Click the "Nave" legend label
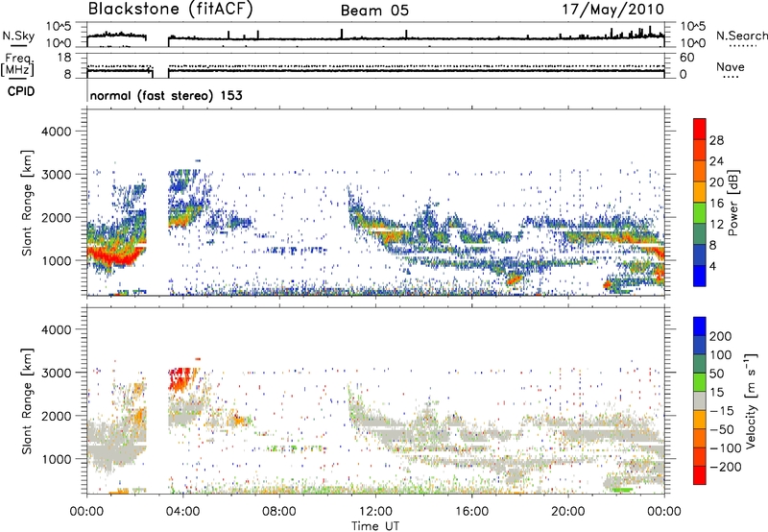The image size is (768, 532). pos(731,66)
